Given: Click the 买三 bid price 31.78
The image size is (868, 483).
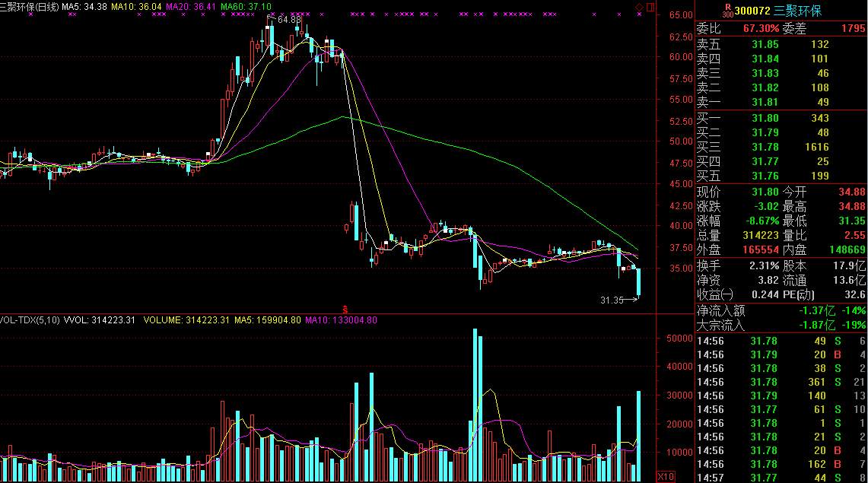Looking at the screenshot, I should (x=765, y=147).
